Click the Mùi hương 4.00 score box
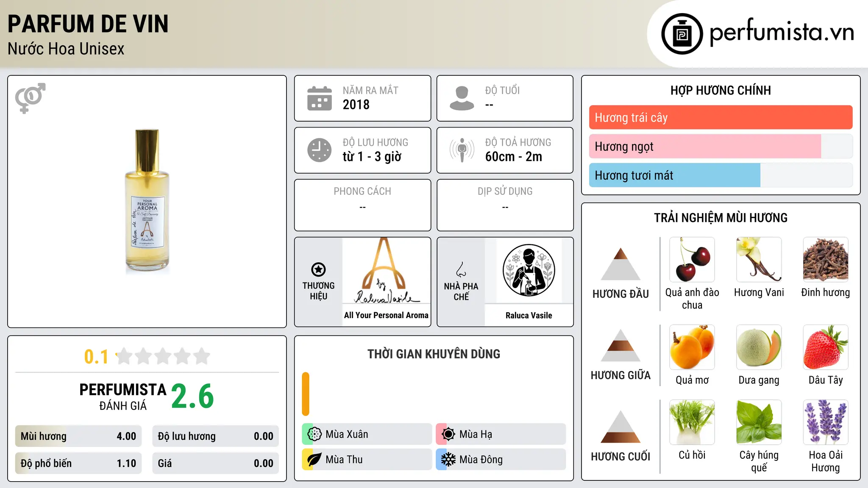The width and height of the screenshot is (868, 488). [78, 436]
